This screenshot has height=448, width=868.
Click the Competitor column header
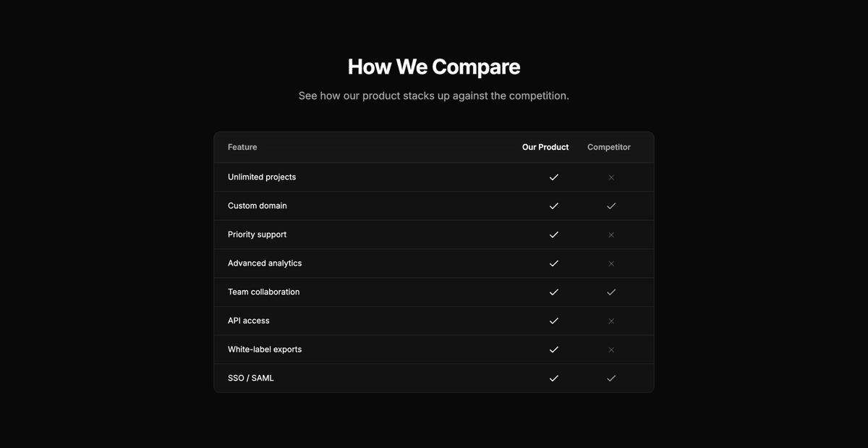[x=608, y=147]
